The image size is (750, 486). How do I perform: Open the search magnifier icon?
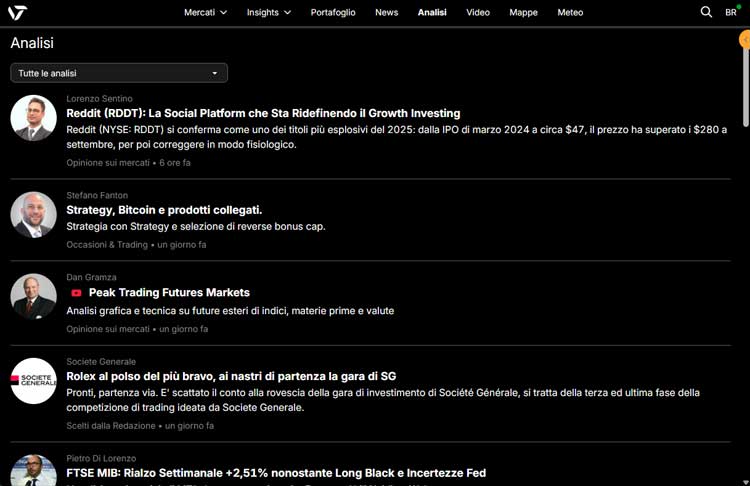coord(706,12)
